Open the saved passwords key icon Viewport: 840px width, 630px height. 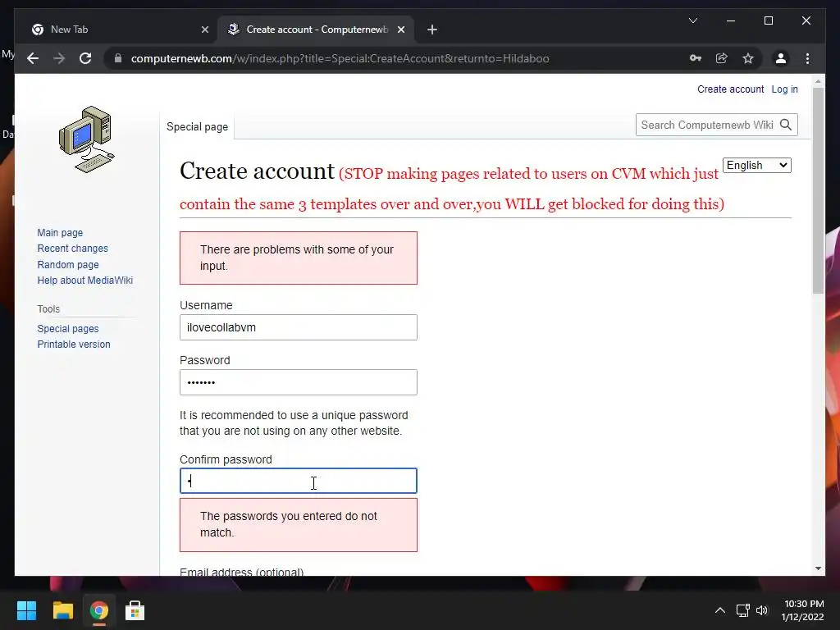tap(696, 58)
